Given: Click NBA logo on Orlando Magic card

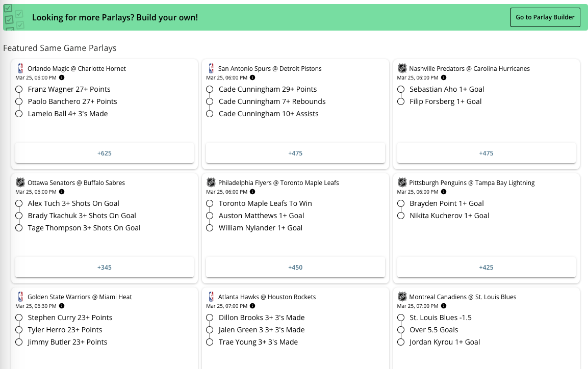Looking at the screenshot, I should pos(20,68).
